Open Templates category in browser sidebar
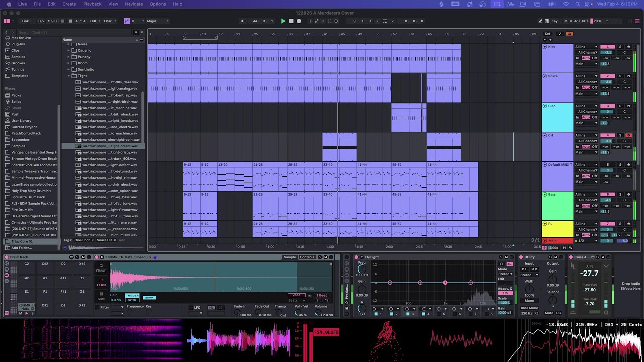This screenshot has height=362, width=644. (20, 76)
